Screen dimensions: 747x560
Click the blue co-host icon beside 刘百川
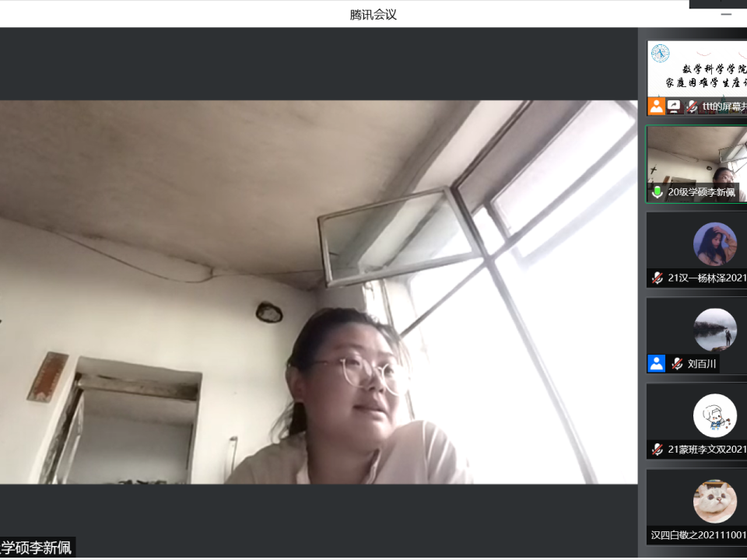(657, 363)
